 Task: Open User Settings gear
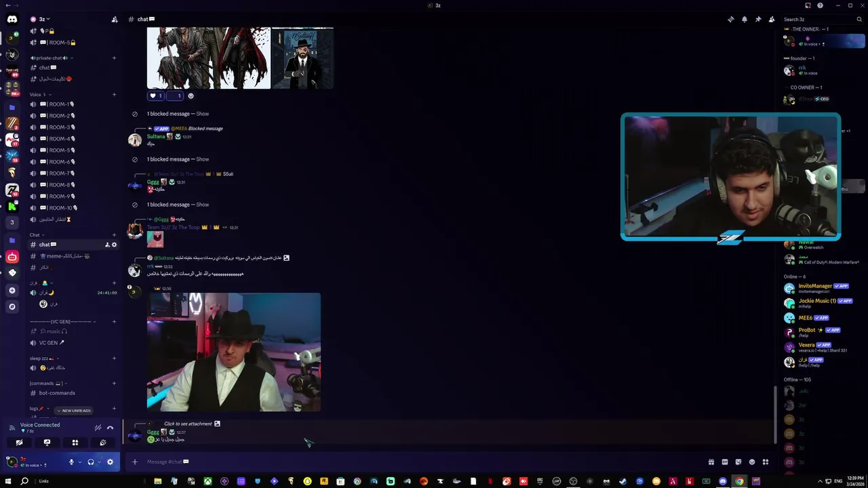click(x=111, y=462)
